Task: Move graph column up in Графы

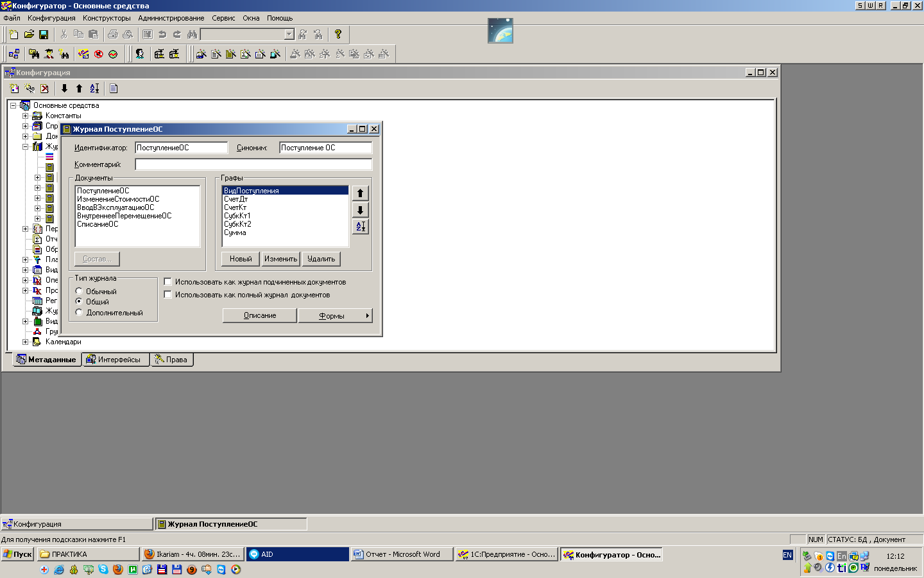Action: click(x=361, y=193)
